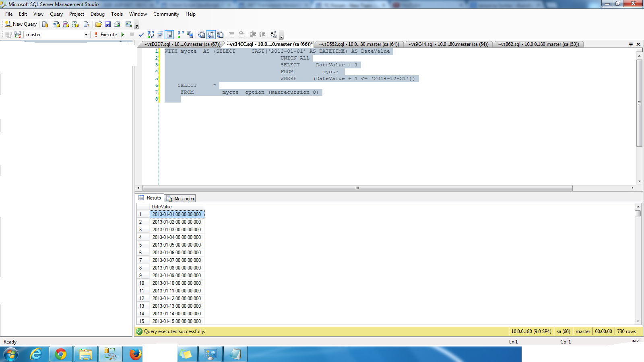Image resolution: width=644 pixels, height=362 pixels.
Task: Click the editor horizontal scrollbar thumb
Action: (357, 188)
